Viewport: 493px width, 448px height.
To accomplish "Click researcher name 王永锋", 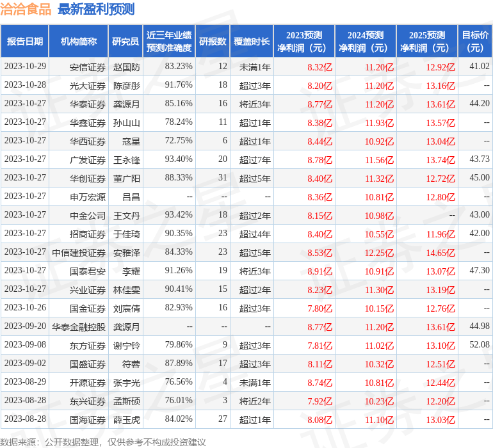I will (x=126, y=160).
